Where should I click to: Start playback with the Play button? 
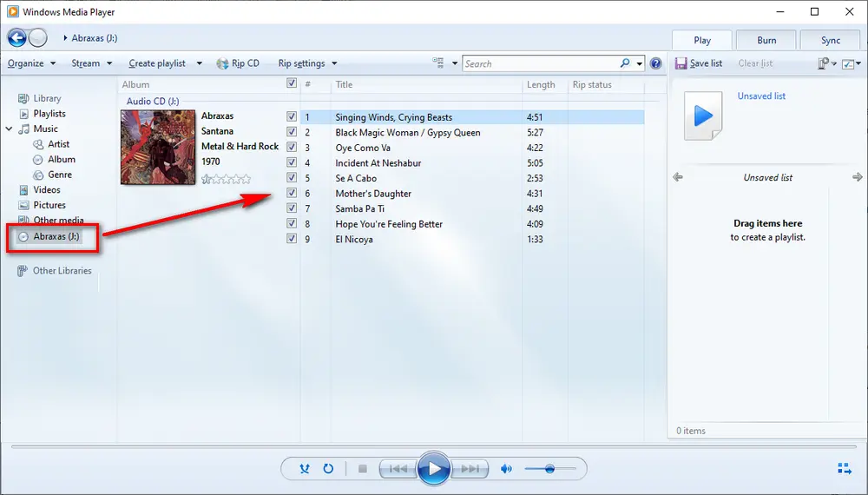(x=434, y=468)
